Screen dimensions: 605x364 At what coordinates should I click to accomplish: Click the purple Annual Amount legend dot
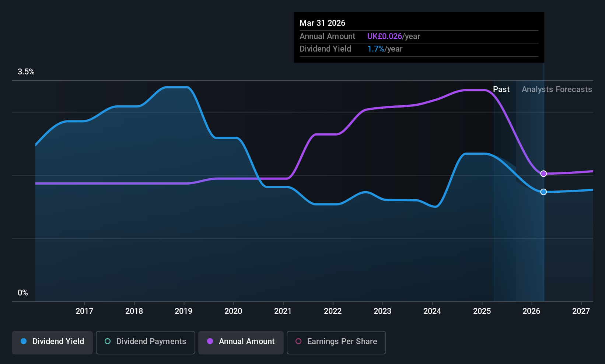point(210,342)
